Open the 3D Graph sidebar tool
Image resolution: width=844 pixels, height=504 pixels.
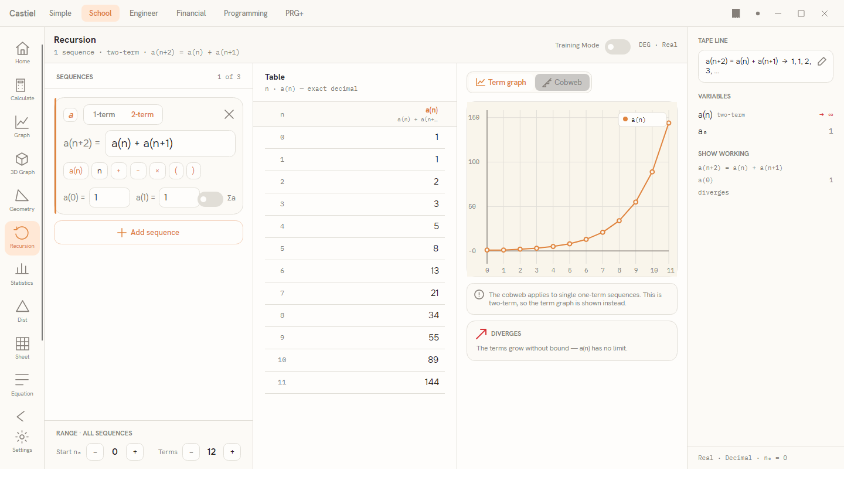click(x=22, y=164)
